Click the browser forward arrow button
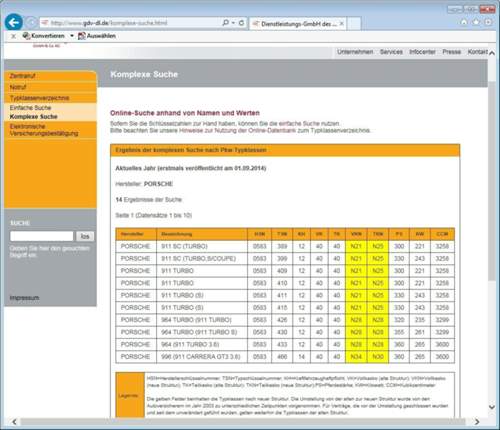Viewport: 500px width, 430px height. [31, 23]
